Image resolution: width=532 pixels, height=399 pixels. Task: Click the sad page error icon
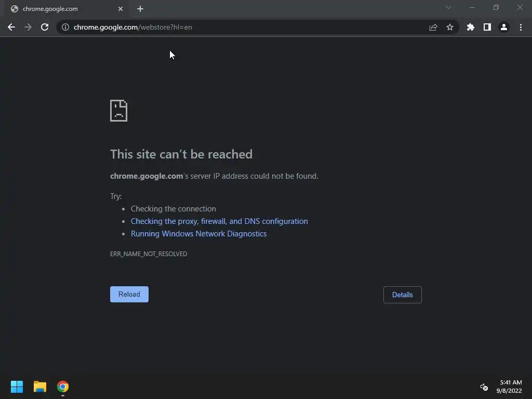point(119,111)
